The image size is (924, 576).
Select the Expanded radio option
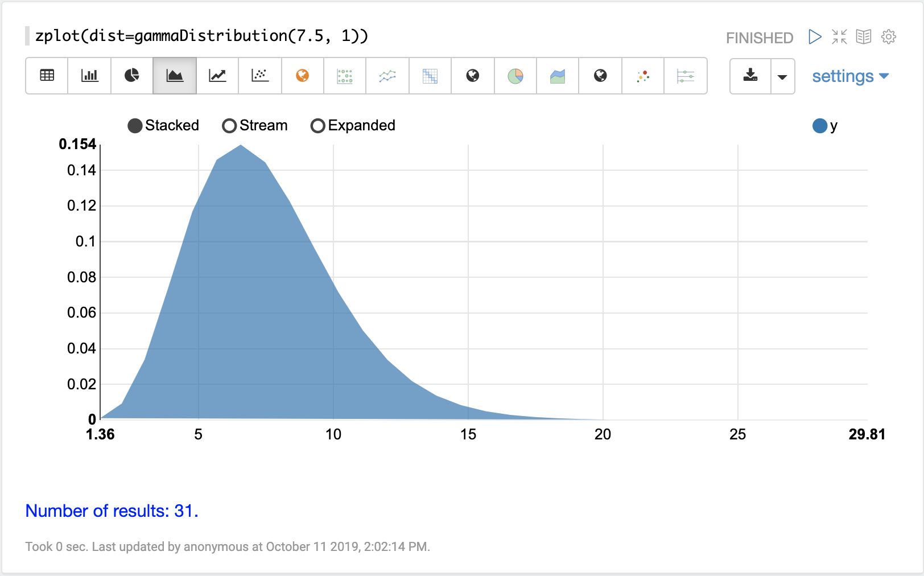pyautogui.click(x=317, y=126)
